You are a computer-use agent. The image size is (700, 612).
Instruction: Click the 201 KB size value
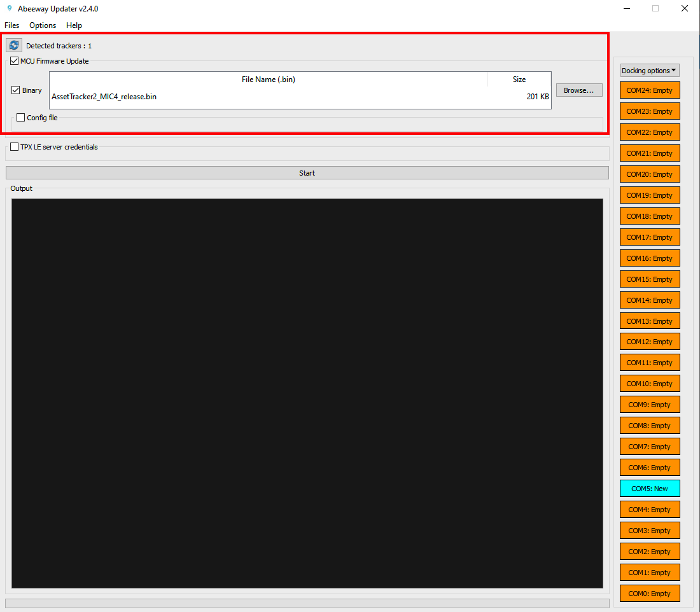click(x=538, y=97)
